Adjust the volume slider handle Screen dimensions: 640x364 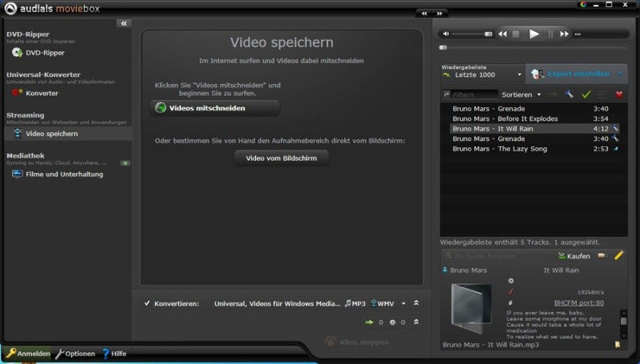pos(488,34)
